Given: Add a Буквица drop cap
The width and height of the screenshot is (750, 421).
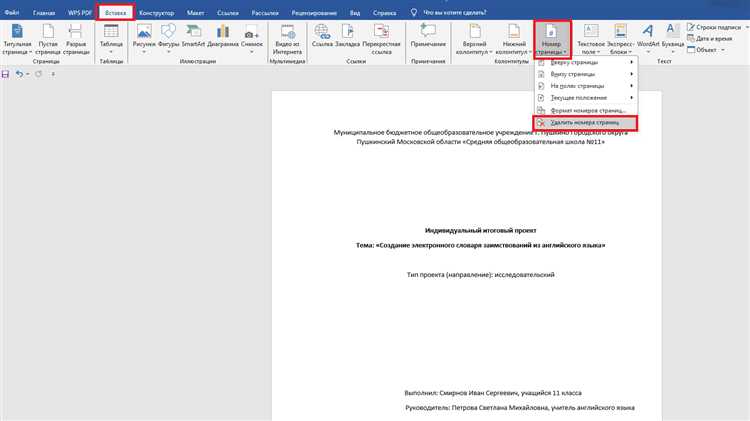Looking at the screenshot, I should 673,39.
